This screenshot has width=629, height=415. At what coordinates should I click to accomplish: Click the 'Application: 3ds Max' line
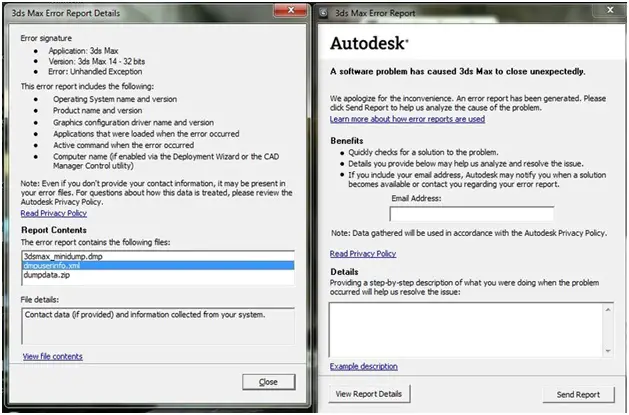(x=83, y=51)
